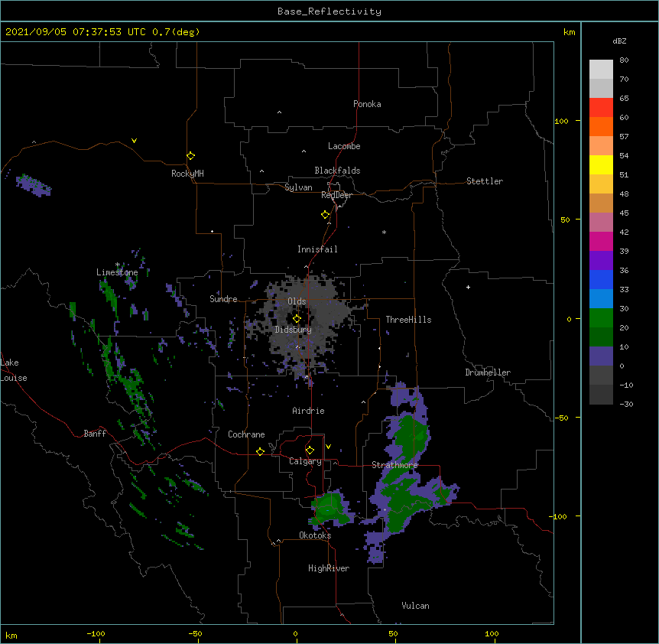Screen dimensions: 659x644
Task: Select the red 65 dBZ legend swatch
Action: [x=601, y=108]
